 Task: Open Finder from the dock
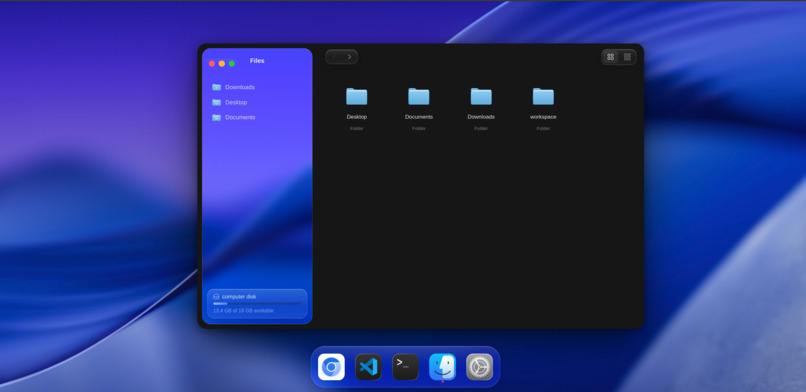tap(443, 367)
